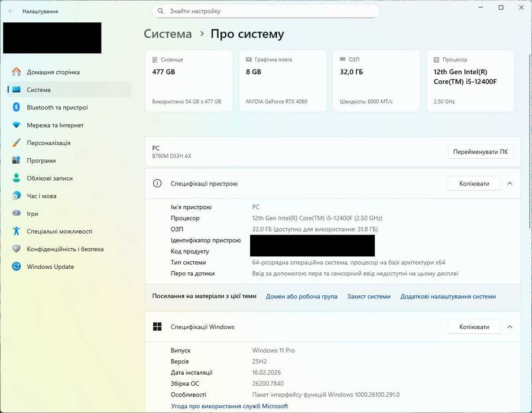Open Додаткові налаштування системи link

pyautogui.click(x=448, y=297)
